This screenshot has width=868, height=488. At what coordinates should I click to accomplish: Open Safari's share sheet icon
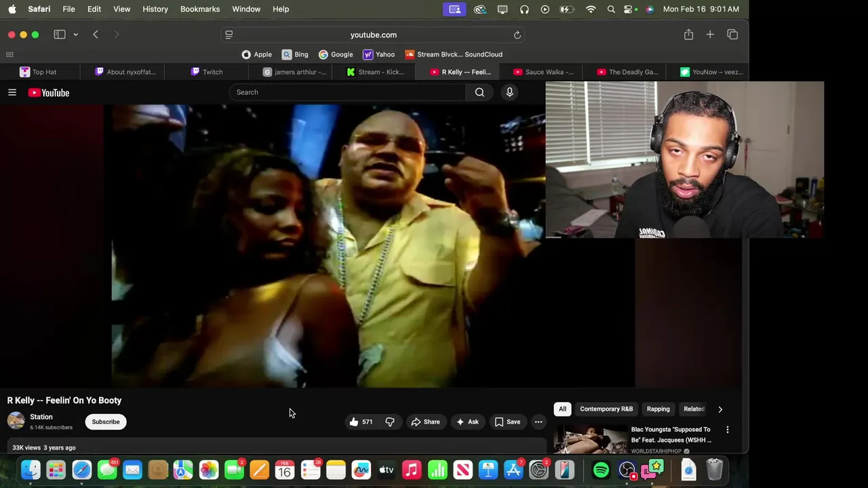pyautogui.click(x=688, y=35)
